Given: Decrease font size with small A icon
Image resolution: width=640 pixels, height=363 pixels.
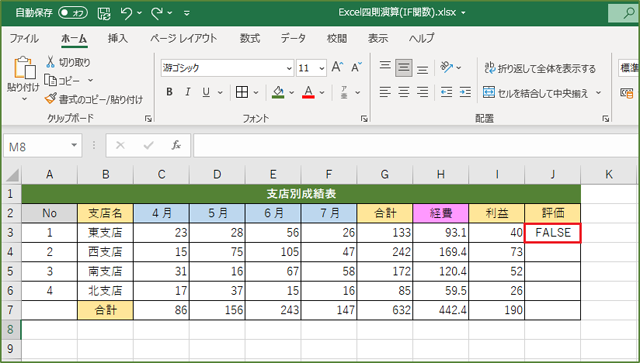Looking at the screenshot, I should click(356, 67).
